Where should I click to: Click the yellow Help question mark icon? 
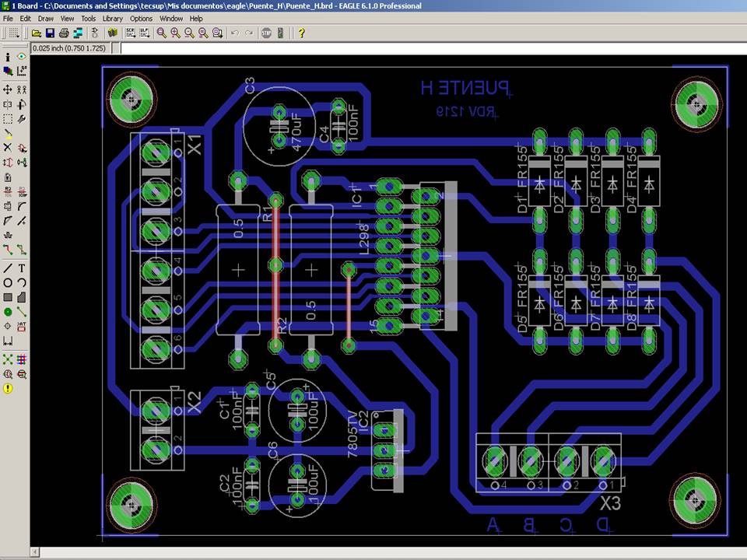point(301,33)
